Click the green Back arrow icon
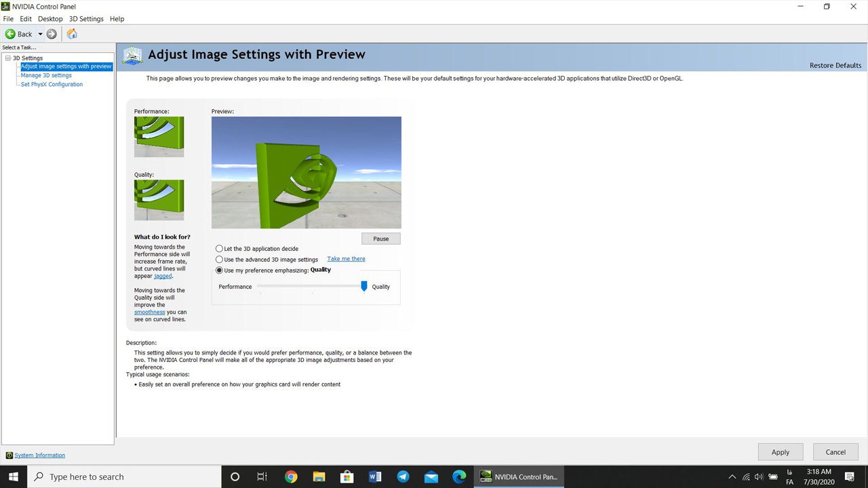 tap(10, 34)
